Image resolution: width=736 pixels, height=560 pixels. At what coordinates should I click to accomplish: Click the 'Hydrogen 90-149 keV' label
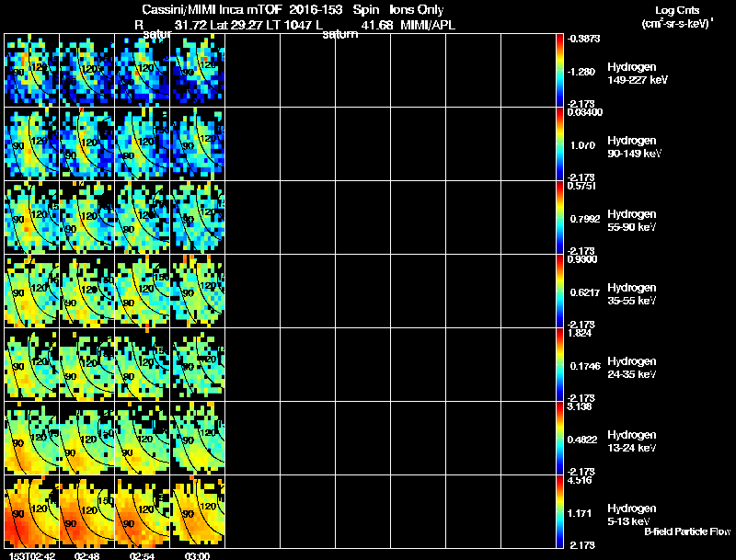pyautogui.click(x=634, y=147)
